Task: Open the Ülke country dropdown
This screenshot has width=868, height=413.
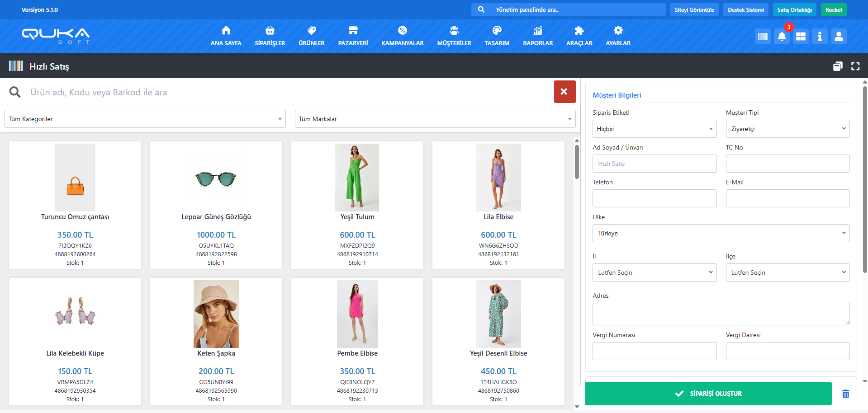Action: [x=721, y=233]
